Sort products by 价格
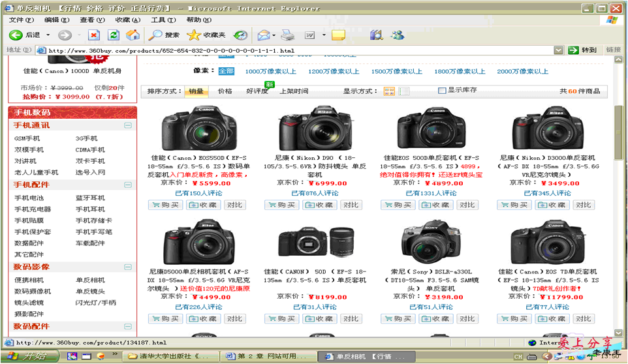The width and height of the screenshot is (628, 364). click(x=225, y=91)
